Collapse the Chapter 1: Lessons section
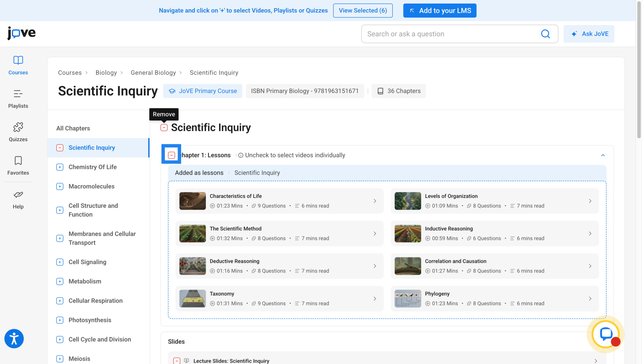Viewport: 642px width, 364px height. pyautogui.click(x=603, y=155)
